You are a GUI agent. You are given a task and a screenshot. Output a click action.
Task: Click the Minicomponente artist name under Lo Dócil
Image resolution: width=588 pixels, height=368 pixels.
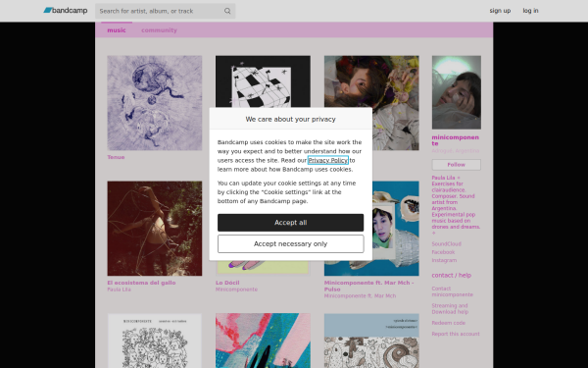pos(236,289)
